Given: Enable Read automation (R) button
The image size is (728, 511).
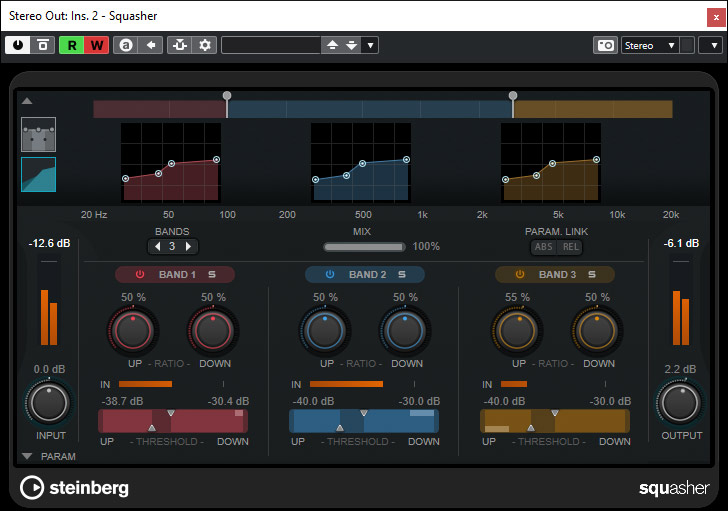Looking at the screenshot, I should pos(73,45).
